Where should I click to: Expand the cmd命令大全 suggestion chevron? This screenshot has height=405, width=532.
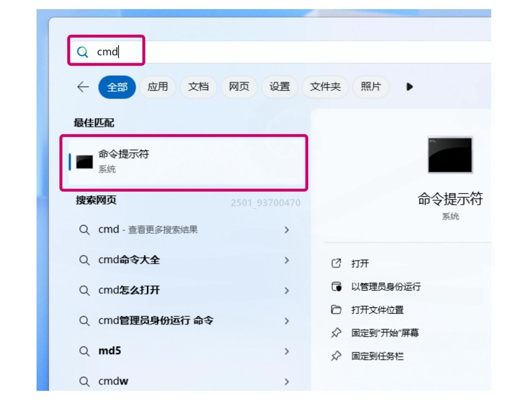(287, 260)
